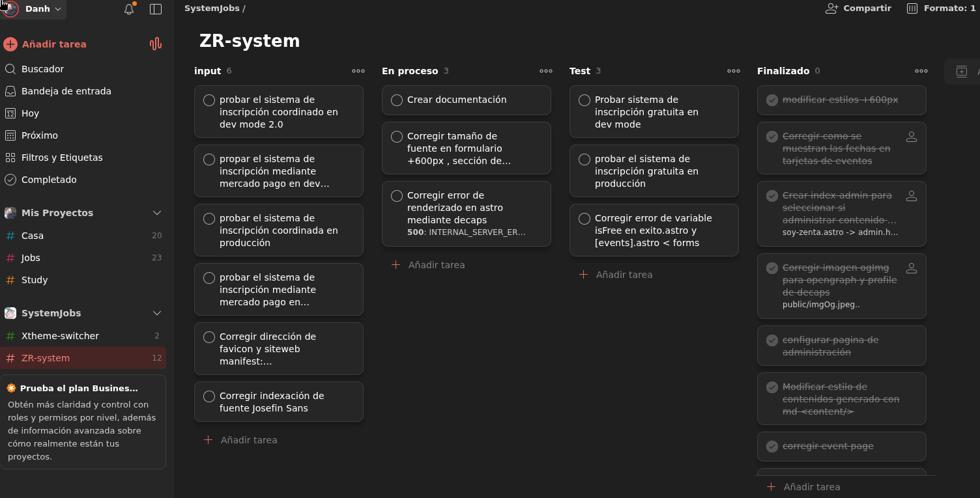Open the 'input' column three-dots menu
The width and height of the screenshot is (980, 498).
(358, 71)
